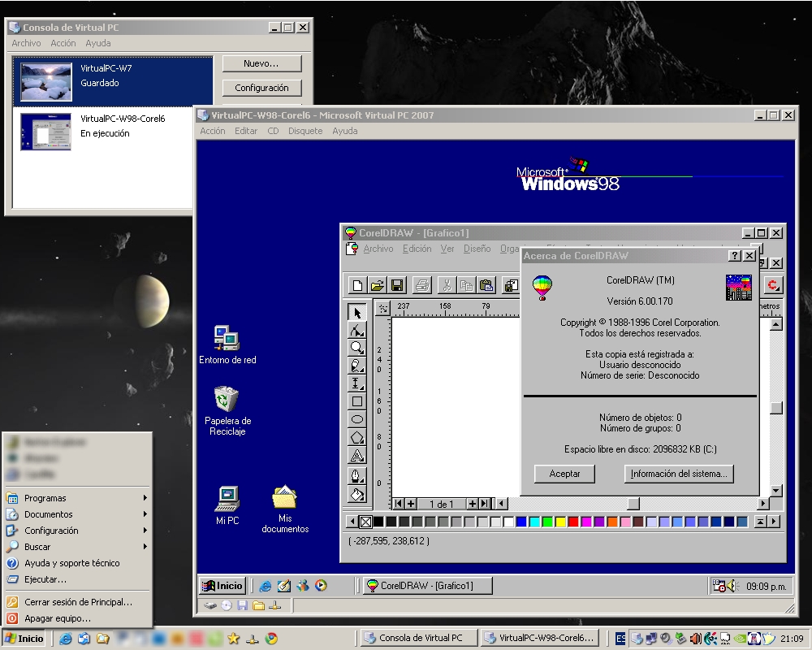The width and height of the screenshot is (812, 650).
Task: Select the Ellipse tool in CorelDRAW toolbox
Action: [356, 419]
